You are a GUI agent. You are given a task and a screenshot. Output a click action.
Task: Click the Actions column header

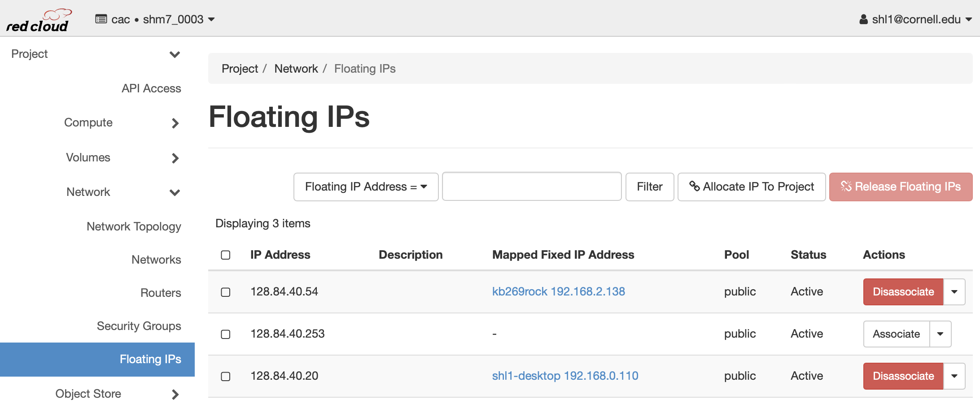(x=884, y=255)
